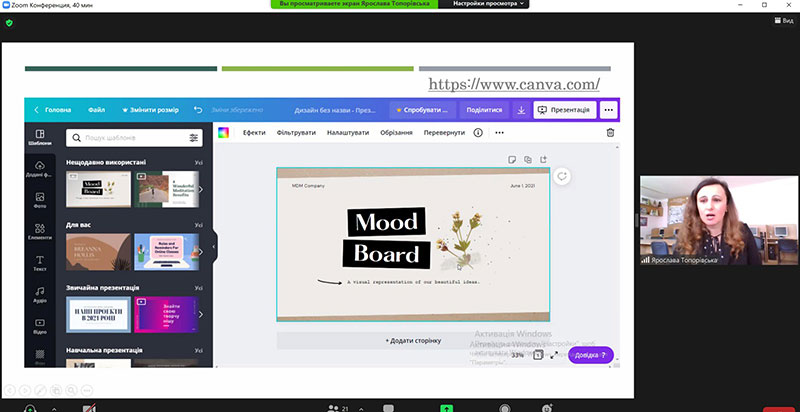Image resolution: width=800 pixels, height=412 pixels.
Task: Toggle the Zoom camera video button
Action: point(89,408)
